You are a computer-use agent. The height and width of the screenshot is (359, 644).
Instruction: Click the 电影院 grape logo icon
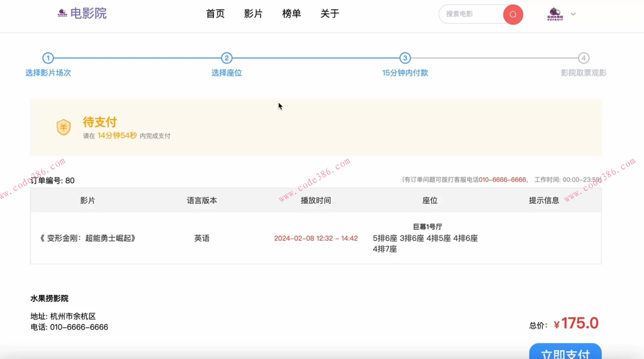tap(61, 13)
